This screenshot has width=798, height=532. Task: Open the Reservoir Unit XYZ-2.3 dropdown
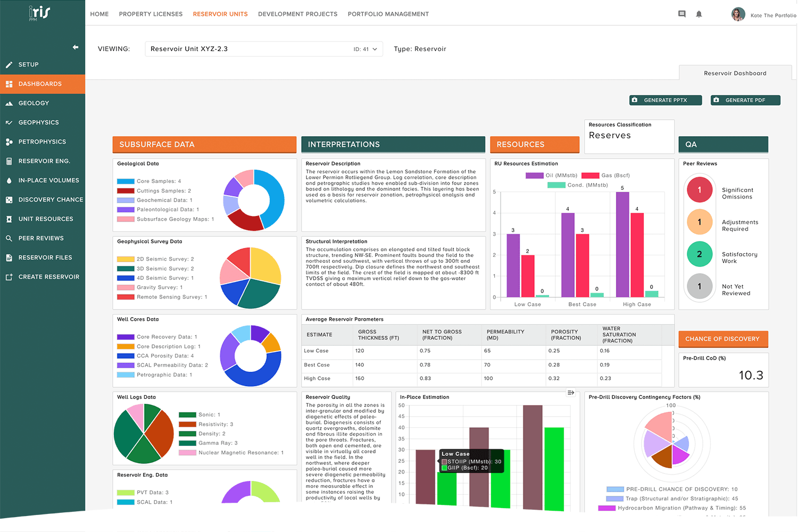click(264, 49)
